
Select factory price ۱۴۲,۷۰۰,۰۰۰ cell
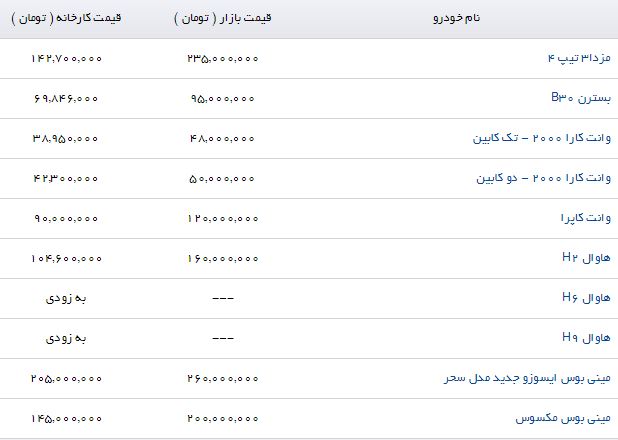point(66,59)
